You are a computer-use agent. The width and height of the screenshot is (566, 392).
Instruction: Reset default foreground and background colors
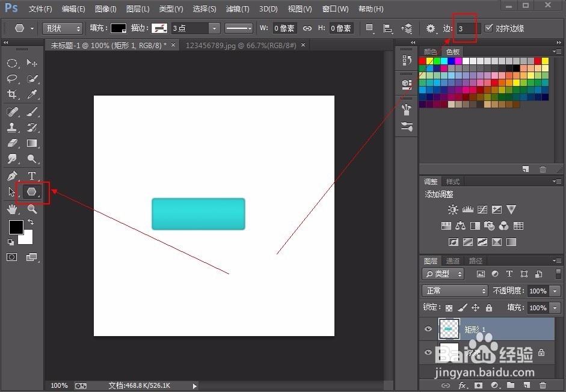pyautogui.click(x=11, y=242)
